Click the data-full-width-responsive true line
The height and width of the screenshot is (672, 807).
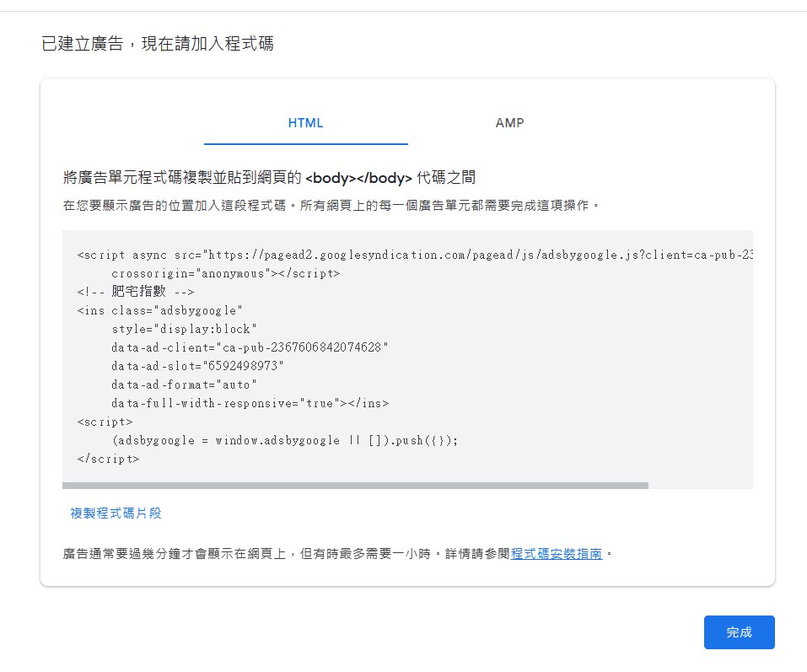click(x=245, y=403)
